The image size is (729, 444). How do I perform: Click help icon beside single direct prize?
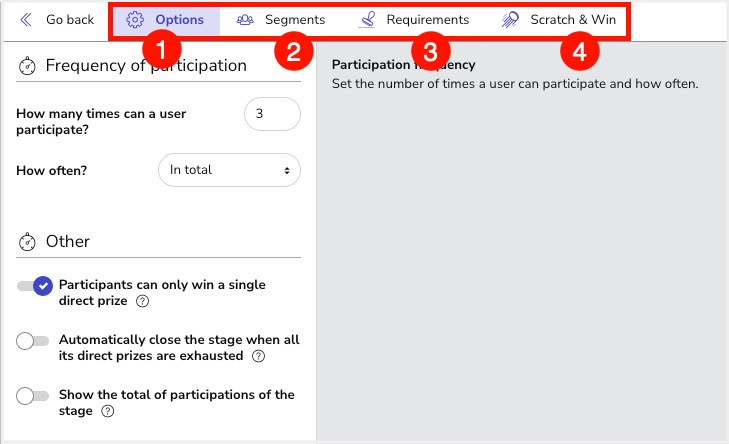(143, 301)
